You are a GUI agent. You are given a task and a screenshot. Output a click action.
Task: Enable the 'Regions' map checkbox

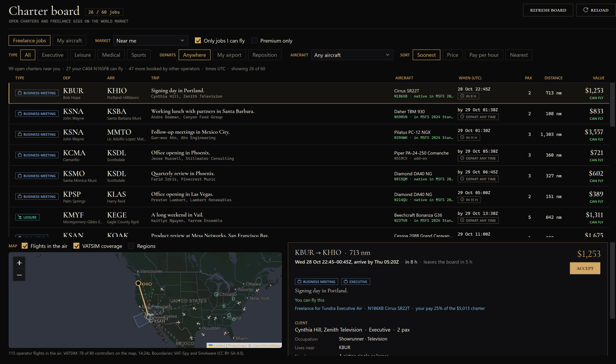pos(131,246)
